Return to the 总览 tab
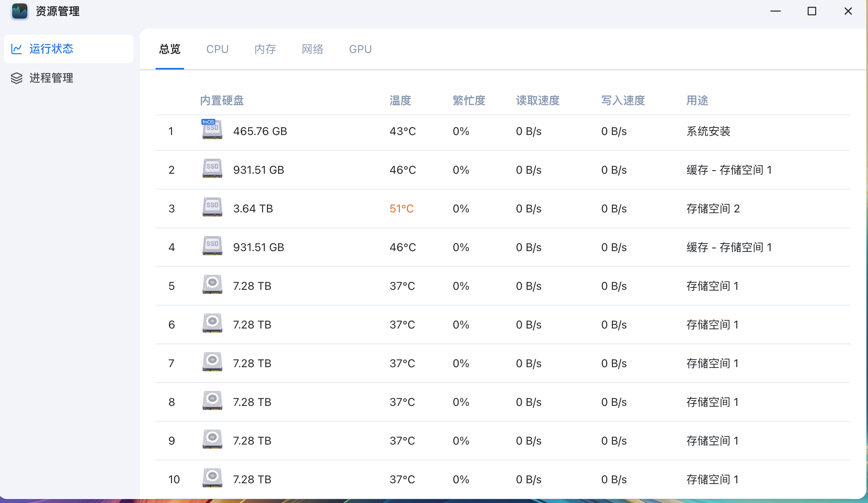 tap(169, 49)
